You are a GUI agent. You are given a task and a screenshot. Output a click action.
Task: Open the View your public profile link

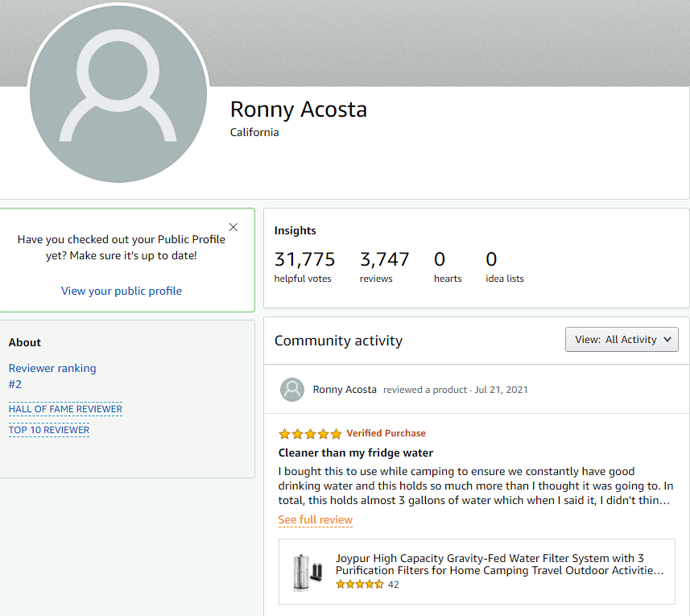pos(122,291)
